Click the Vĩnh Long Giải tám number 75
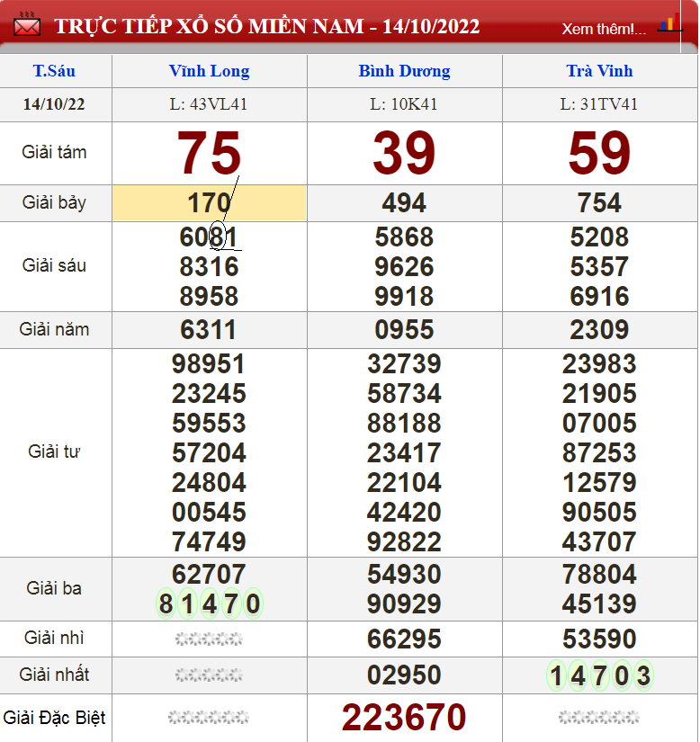This screenshot has height=742, width=700. pyautogui.click(x=209, y=153)
